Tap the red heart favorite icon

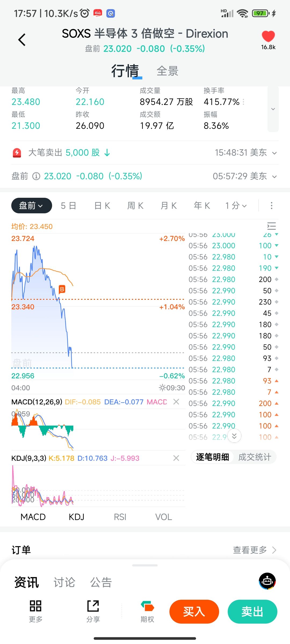coord(268,36)
